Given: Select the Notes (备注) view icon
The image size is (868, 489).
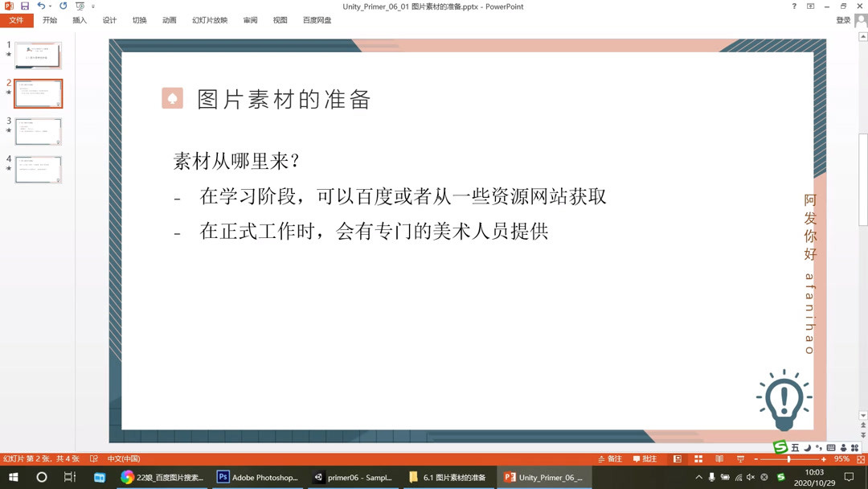Looking at the screenshot, I should click(612, 458).
